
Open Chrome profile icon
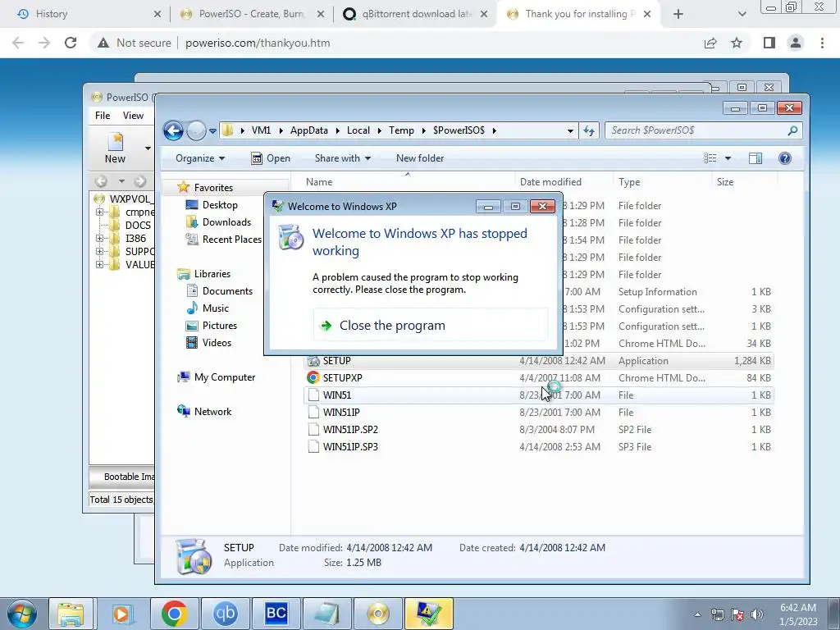point(796,43)
